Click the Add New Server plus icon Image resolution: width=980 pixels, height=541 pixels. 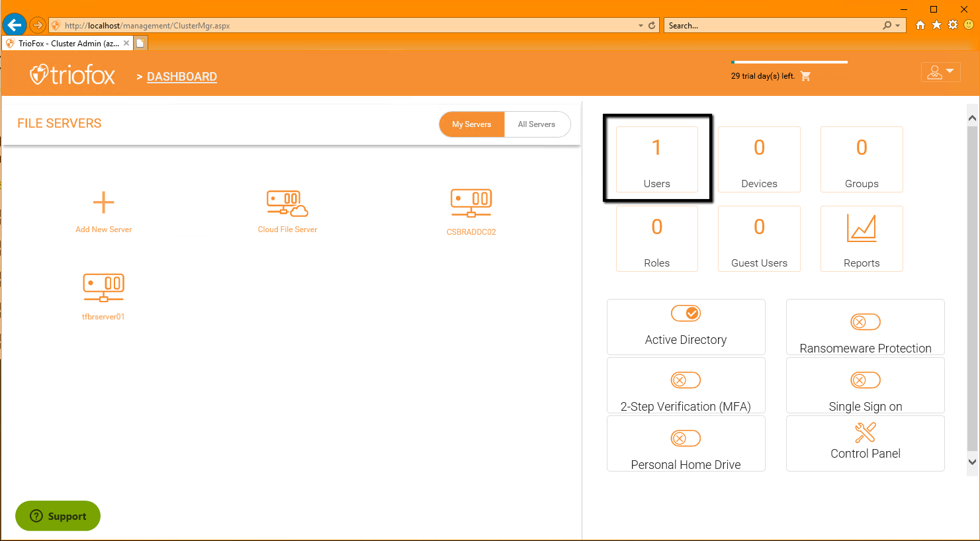tap(103, 202)
